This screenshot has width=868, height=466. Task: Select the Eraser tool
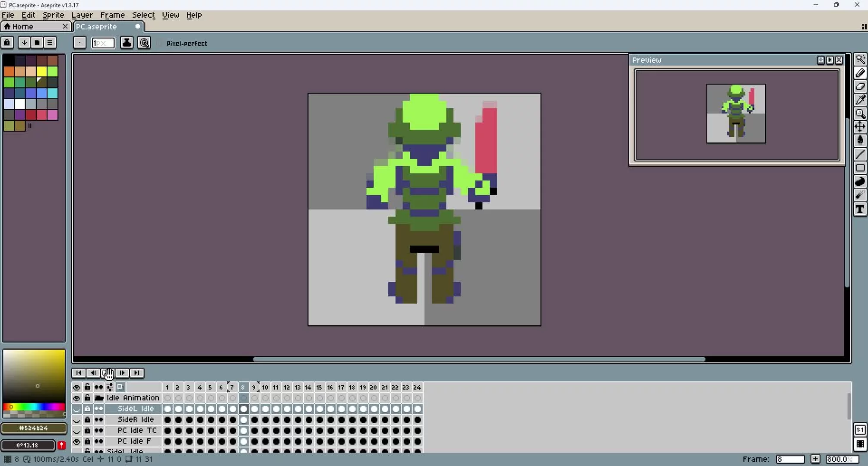[x=860, y=87]
